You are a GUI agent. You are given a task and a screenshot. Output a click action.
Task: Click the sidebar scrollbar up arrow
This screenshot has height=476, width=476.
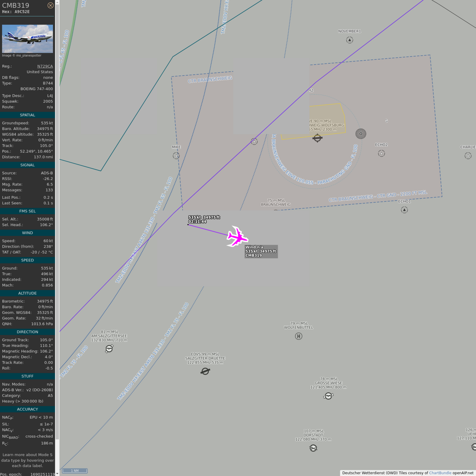57,2
